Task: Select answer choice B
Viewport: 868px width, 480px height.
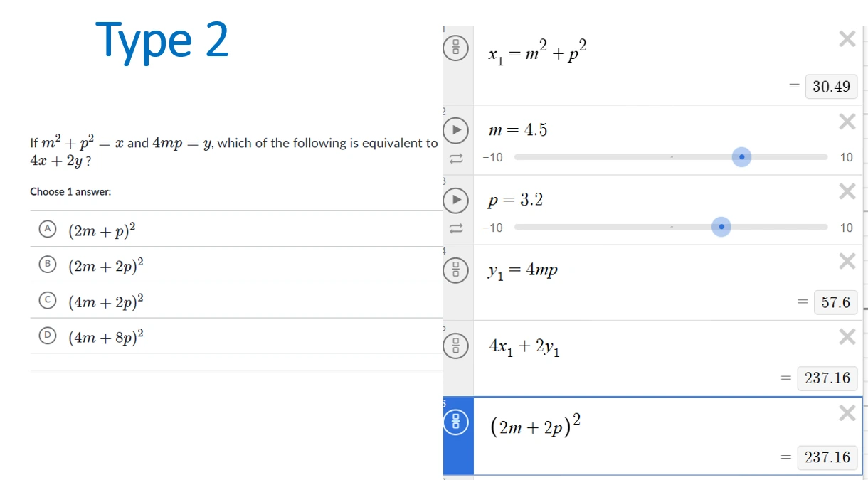Action: tap(48, 265)
